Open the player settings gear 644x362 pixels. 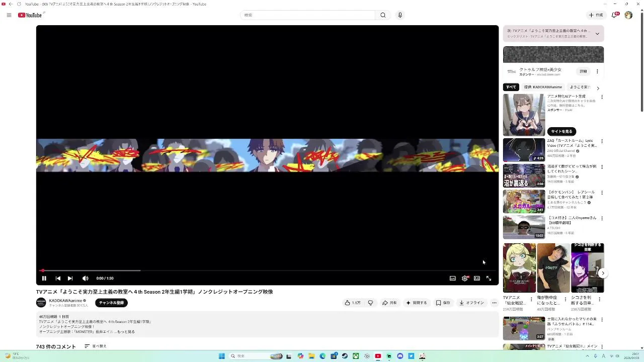click(465, 278)
